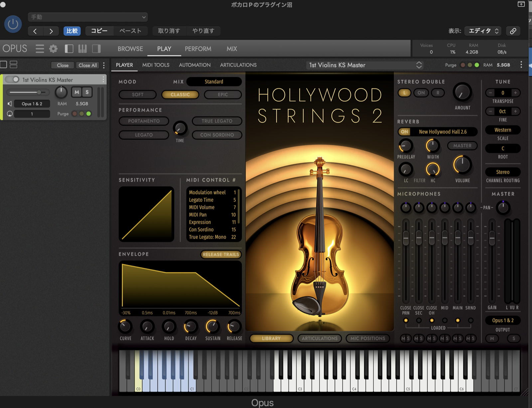The width and height of the screenshot is (532, 408).
Task: Click green purge indicator in header
Action: tap(477, 65)
